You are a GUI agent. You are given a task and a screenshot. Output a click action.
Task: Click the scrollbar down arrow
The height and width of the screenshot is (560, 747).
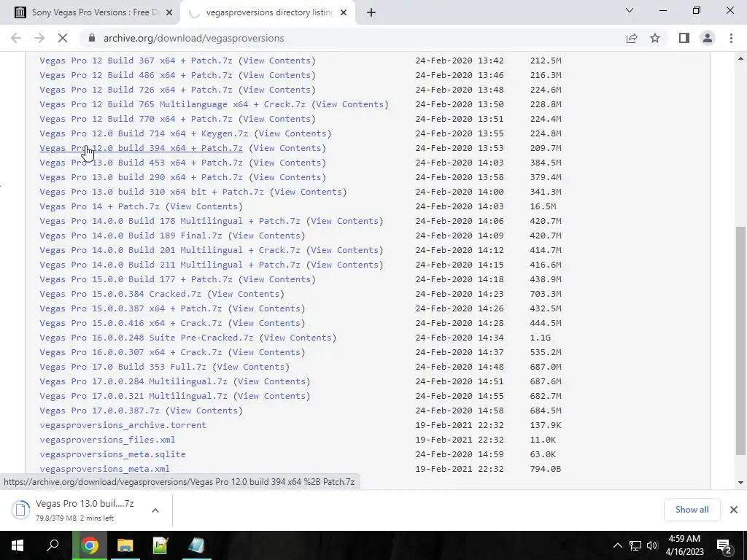(740, 483)
